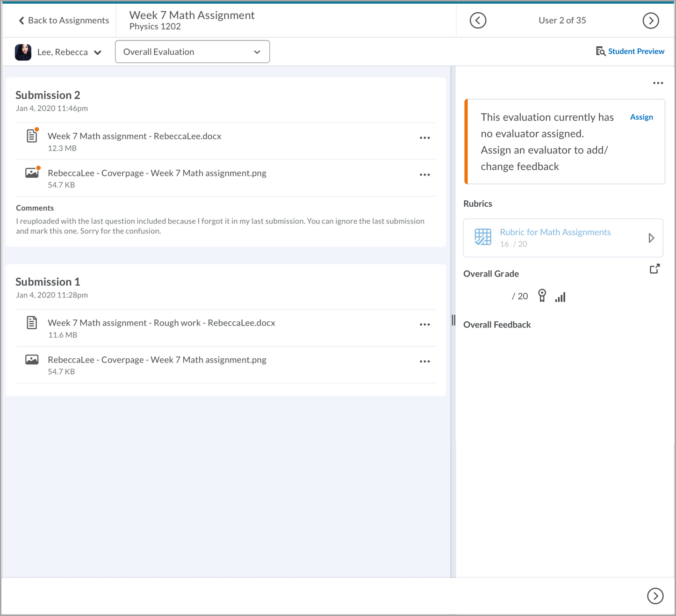Open options for Submission 2 Coverpage png
Screen dimensions: 676x616
424,175
